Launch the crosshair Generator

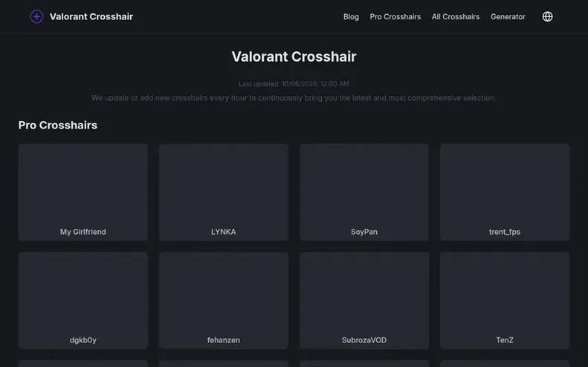(x=508, y=16)
